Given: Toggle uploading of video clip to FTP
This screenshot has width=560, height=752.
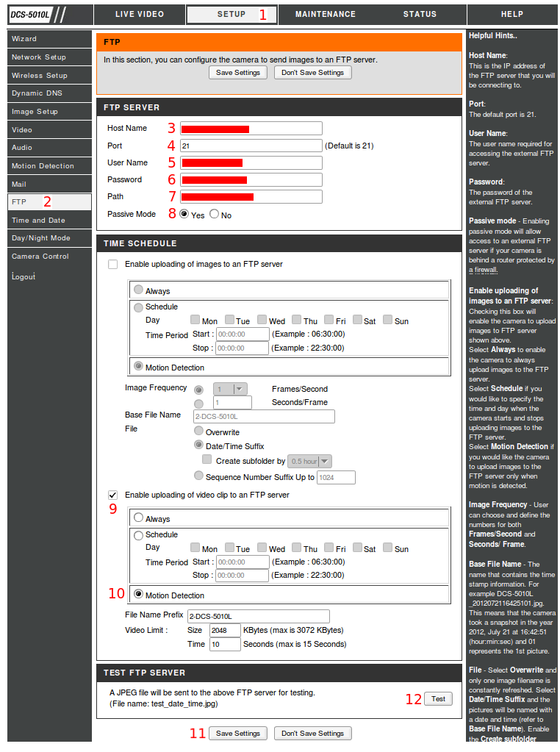Looking at the screenshot, I should click(112, 495).
